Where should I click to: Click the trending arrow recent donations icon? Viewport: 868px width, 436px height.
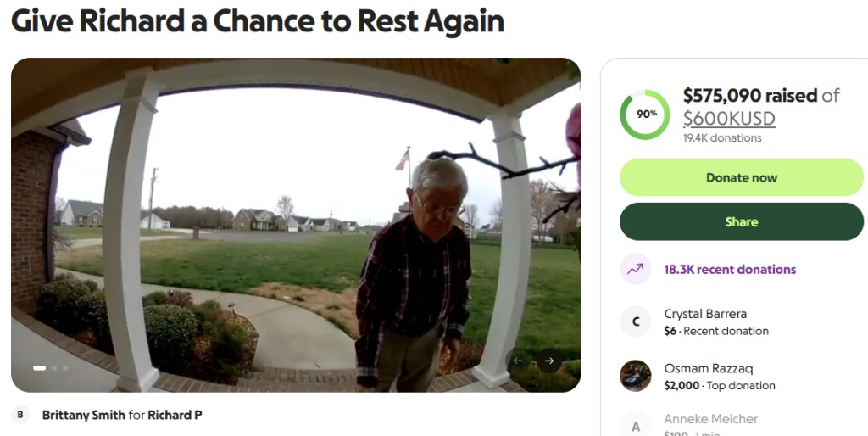635,269
